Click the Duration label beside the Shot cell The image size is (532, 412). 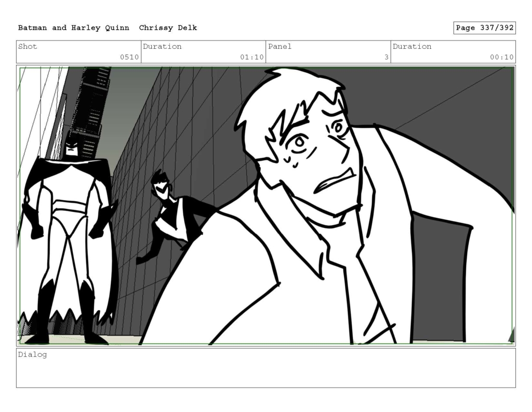point(162,46)
